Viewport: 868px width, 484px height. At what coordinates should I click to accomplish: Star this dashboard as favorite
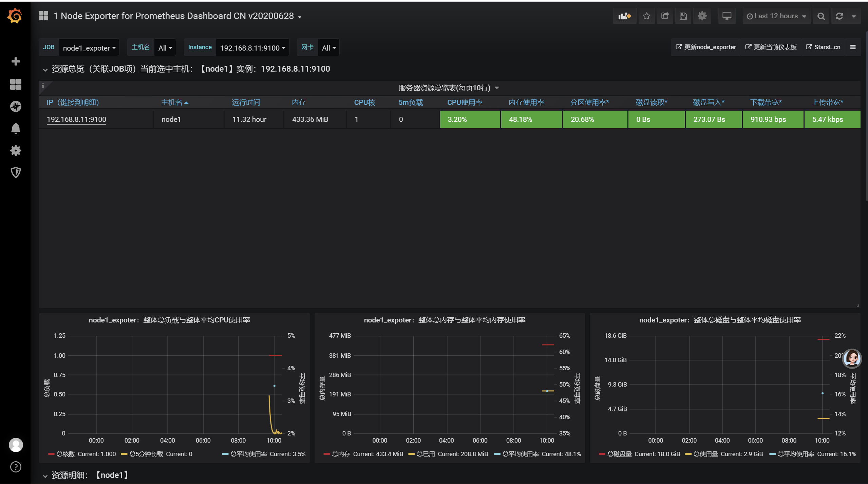pyautogui.click(x=647, y=16)
